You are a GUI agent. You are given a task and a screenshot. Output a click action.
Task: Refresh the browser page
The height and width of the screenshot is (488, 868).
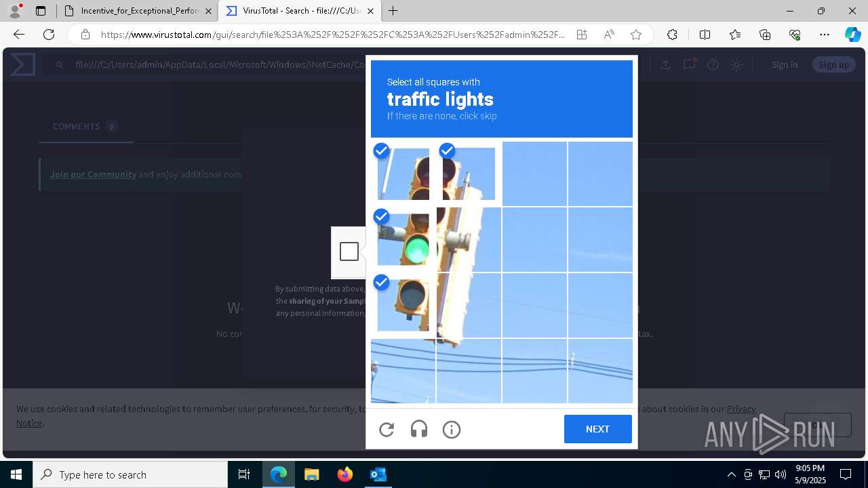[x=49, y=35]
